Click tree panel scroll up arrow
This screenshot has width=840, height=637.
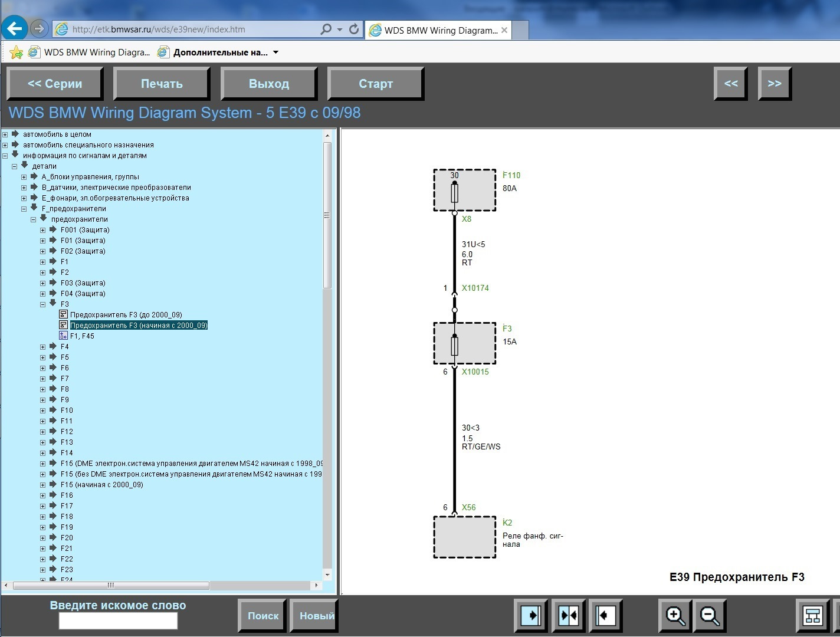(x=327, y=136)
